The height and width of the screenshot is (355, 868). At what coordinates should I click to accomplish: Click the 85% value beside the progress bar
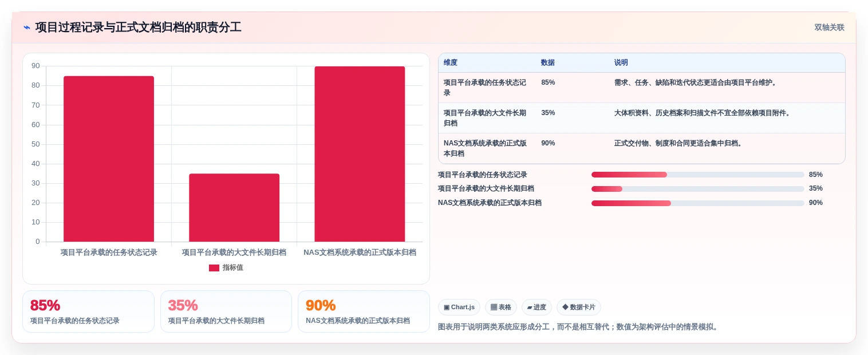pos(816,175)
